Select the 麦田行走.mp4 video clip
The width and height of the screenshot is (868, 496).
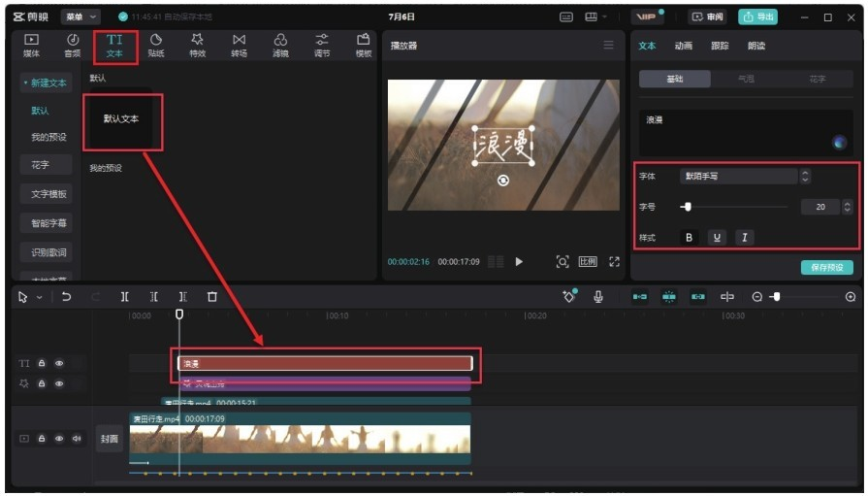pyautogui.click(x=300, y=438)
